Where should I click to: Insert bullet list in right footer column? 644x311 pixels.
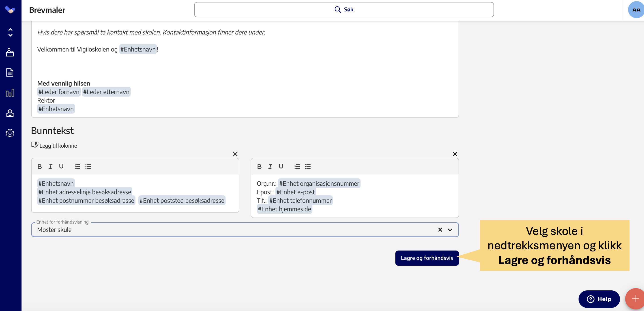tap(308, 167)
